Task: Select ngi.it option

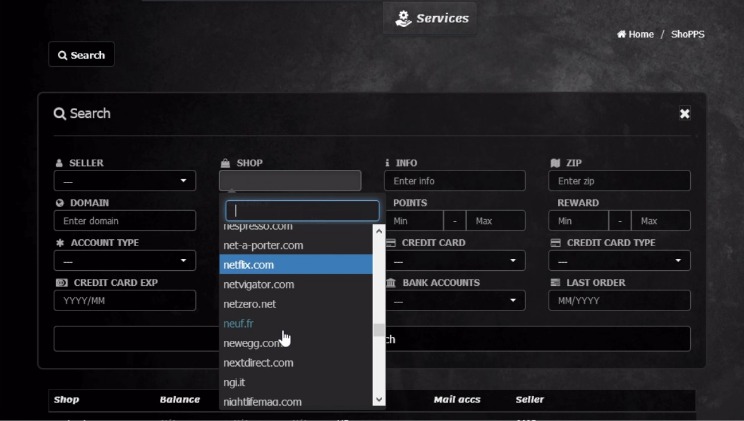Action: [x=296, y=382]
